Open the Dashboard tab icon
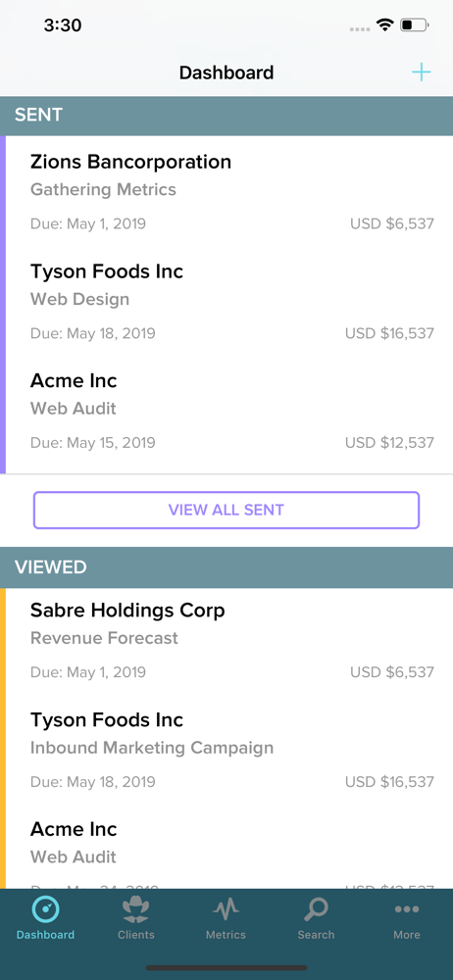The width and height of the screenshot is (453, 980). [x=45, y=908]
